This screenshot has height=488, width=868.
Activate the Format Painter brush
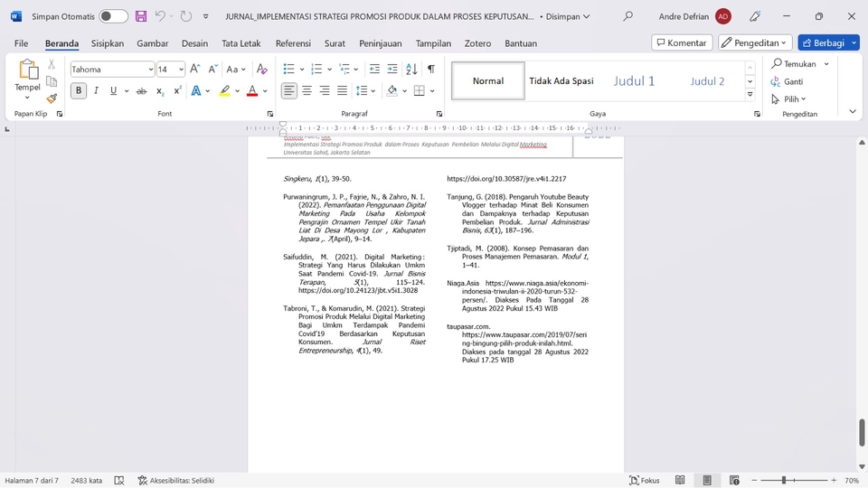click(x=52, y=99)
